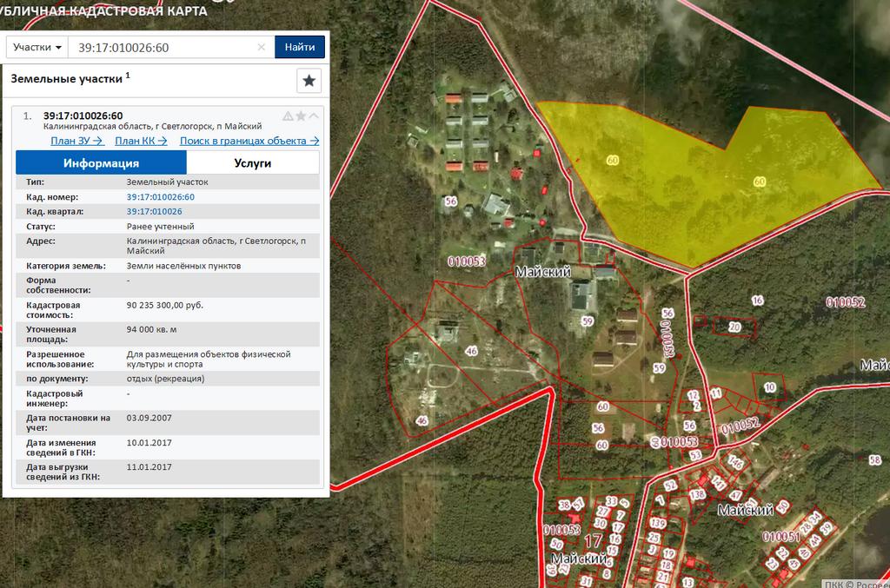Open cadastral quarter 39:17:010026 link

[154, 211]
